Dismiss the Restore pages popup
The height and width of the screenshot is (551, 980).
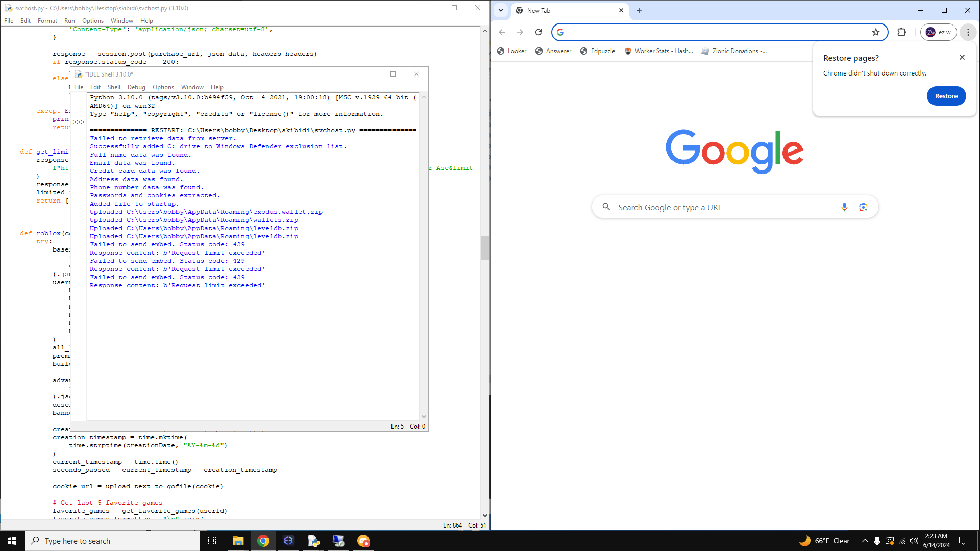click(x=962, y=57)
